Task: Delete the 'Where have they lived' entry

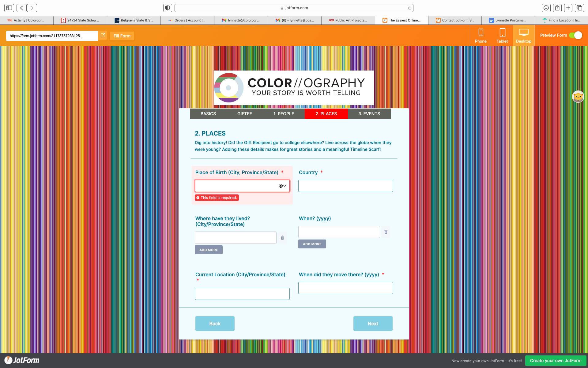Action: tap(282, 238)
